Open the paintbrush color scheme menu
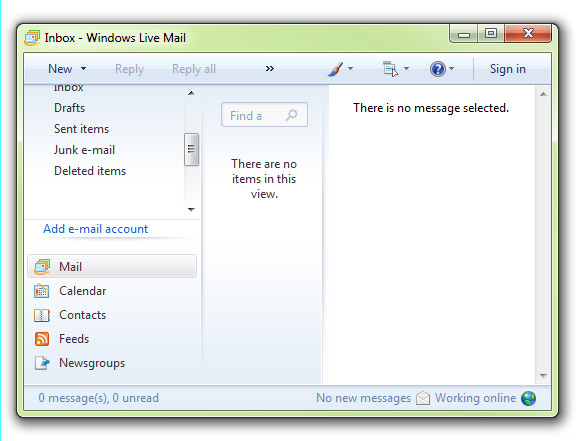Image resolution: width=578 pixels, height=441 pixels. (x=335, y=69)
